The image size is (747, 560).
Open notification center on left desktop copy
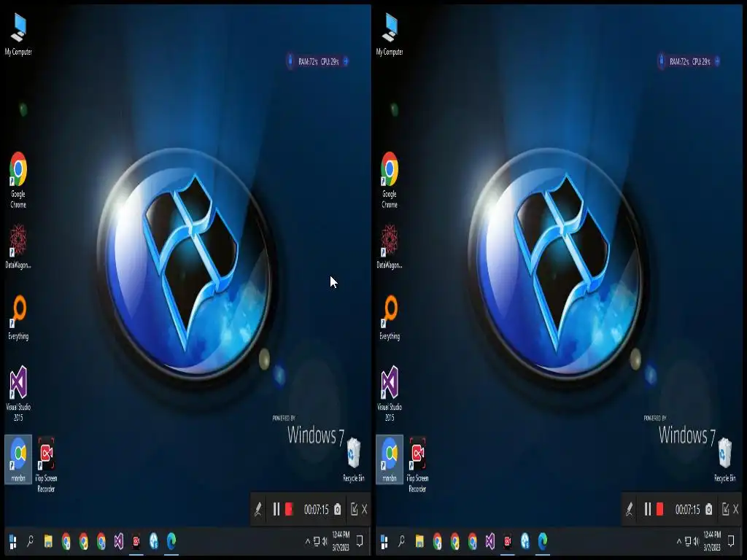click(360, 542)
